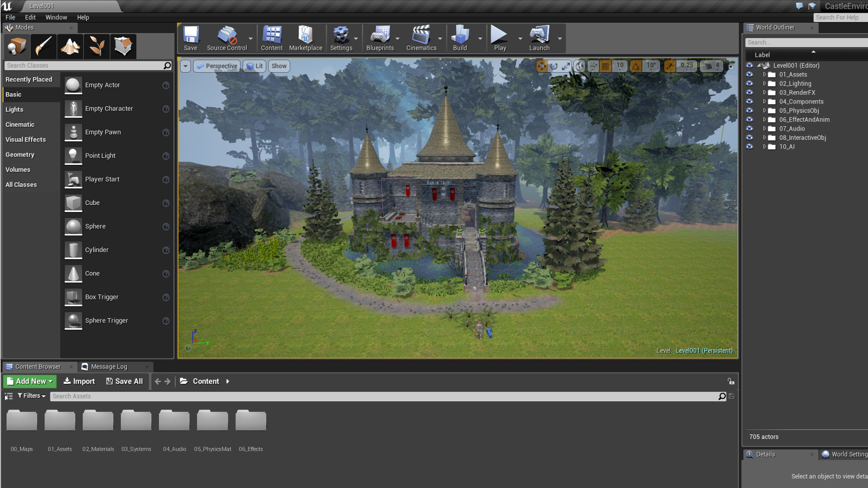Switch to the Message Log tab

point(115,367)
